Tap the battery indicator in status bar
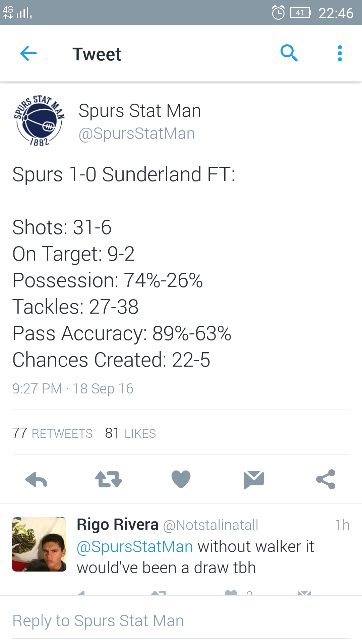The width and height of the screenshot is (362, 644). tap(300, 13)
